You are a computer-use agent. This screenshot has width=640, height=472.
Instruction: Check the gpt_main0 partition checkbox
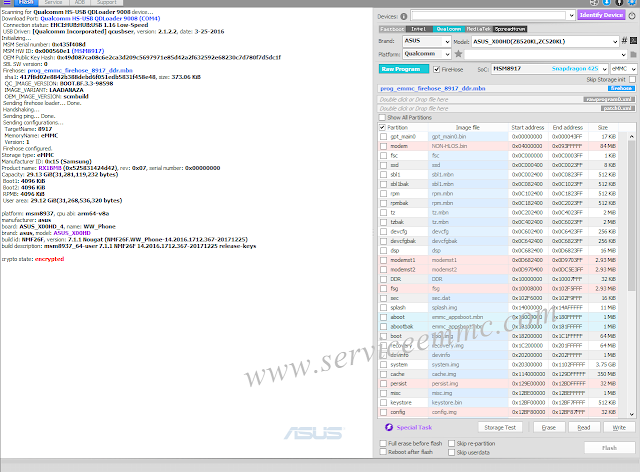[383, 136]
